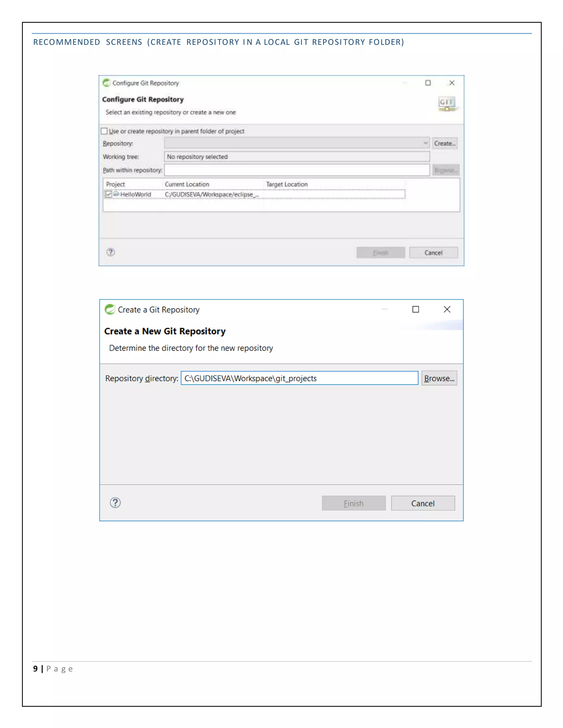Image resolution: width=563 pixels, height=728 pixels.
Task: Click the Spring leaf icon in Create a Git Repository title
Action: pyautogui.click(x=110, y=309)
